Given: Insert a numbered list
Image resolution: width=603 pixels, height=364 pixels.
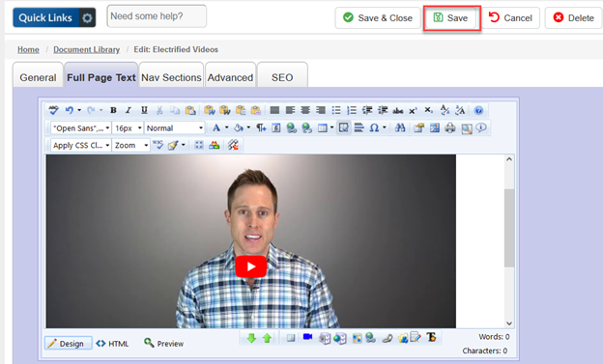Looking at the screenshot, I should pos(352,110).
